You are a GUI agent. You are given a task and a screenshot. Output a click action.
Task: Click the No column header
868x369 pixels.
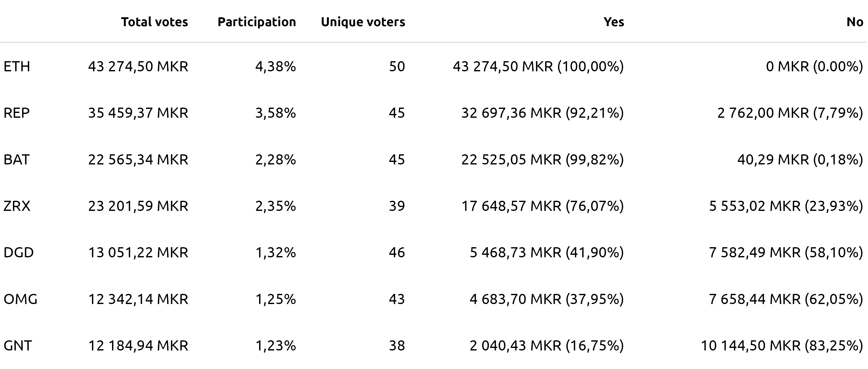pos(855,22)
